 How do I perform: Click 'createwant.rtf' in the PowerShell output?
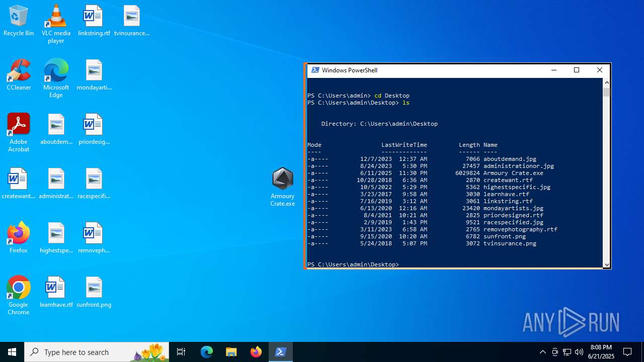[x=508, y=180]
